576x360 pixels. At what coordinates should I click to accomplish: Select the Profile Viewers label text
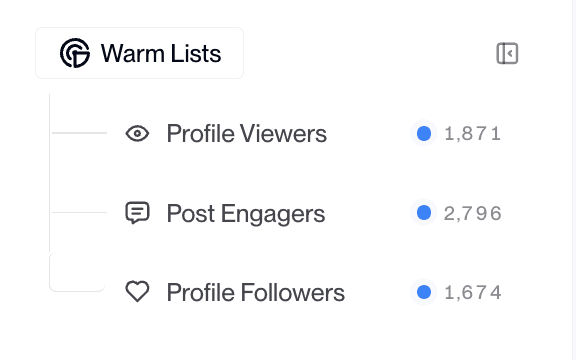(x=246, y=133)
